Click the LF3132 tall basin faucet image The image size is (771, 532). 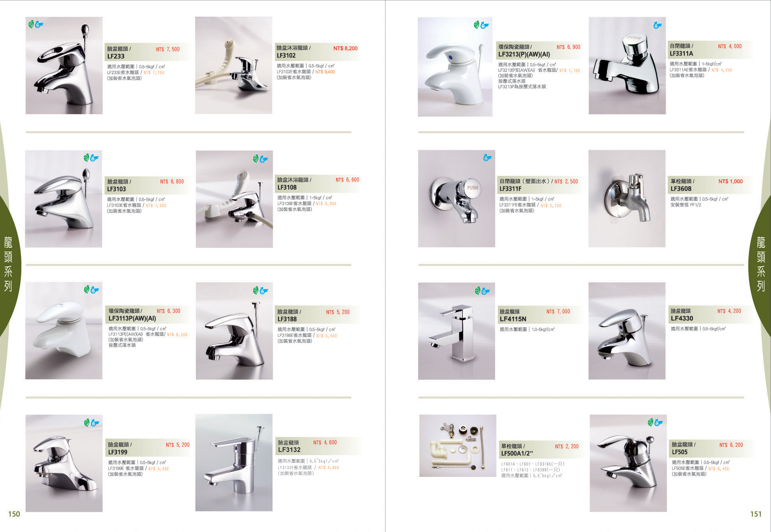[234, 462]
